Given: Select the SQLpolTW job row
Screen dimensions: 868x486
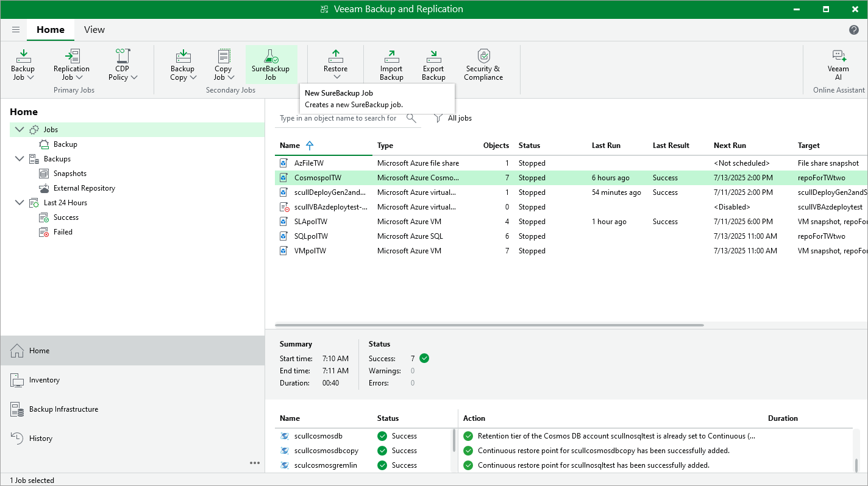Looking at the screenshot, I should (x=311, y=236).
